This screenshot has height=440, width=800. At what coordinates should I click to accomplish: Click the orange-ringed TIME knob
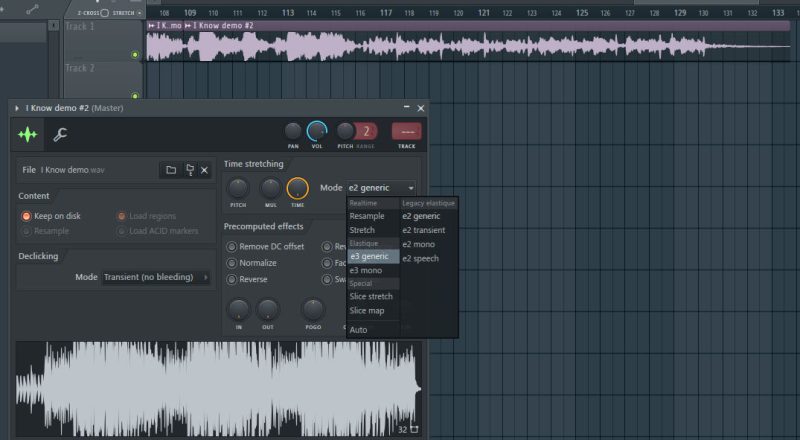pyautogui.click(x=297, y=188)
